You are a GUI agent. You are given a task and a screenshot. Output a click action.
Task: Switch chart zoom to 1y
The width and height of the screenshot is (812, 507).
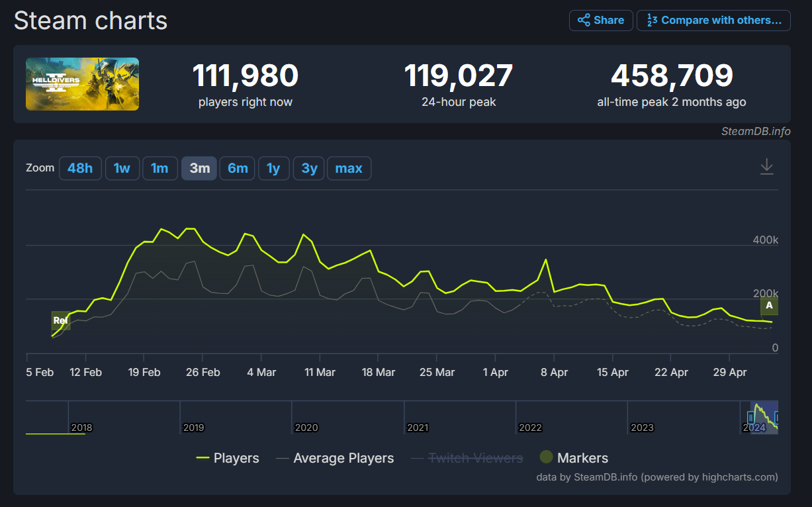(273, 168)
